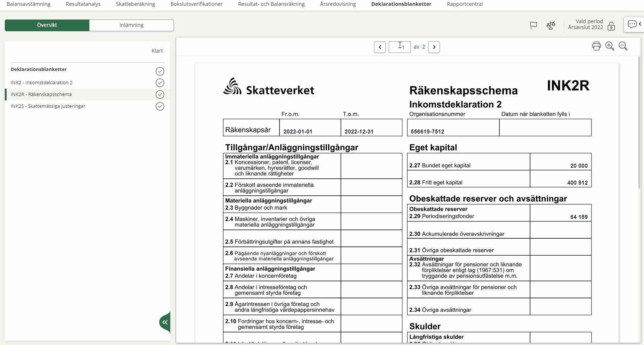Toggle Klart check for INK2S Skattemässiga justeringar

(160, 106)
